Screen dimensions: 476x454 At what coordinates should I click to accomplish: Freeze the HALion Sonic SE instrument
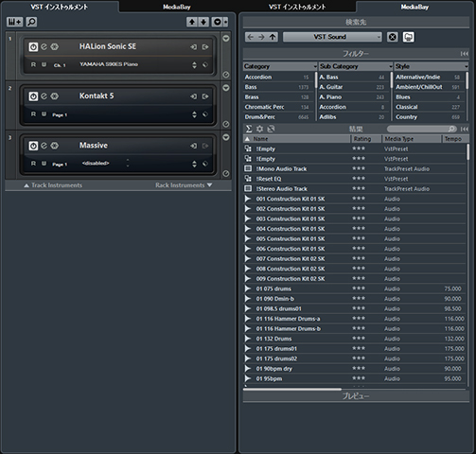tap(55, 46)
